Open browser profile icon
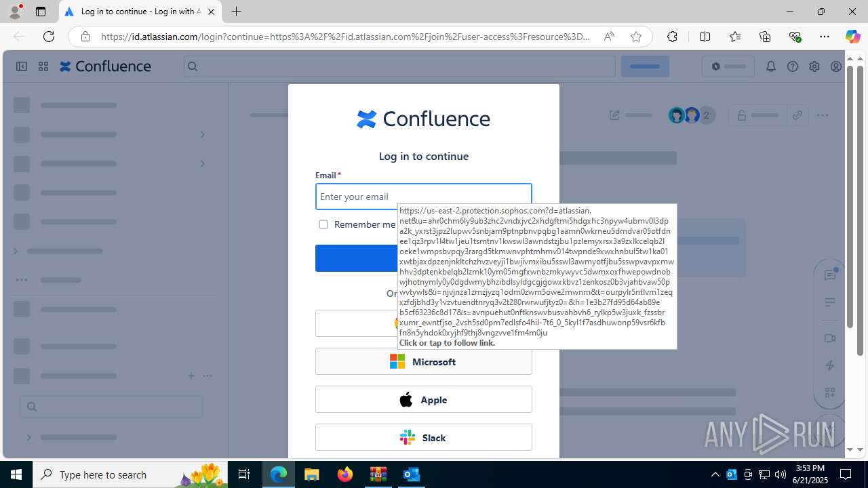Viewport: 868px width, 488px height. click(x=15, y=12)
